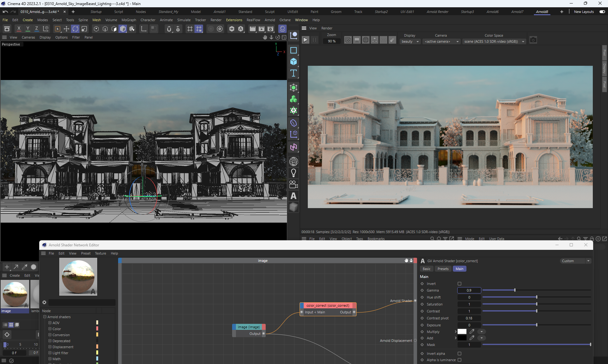
Task: Click the Gamma value input field
Action: pos(469,290)
